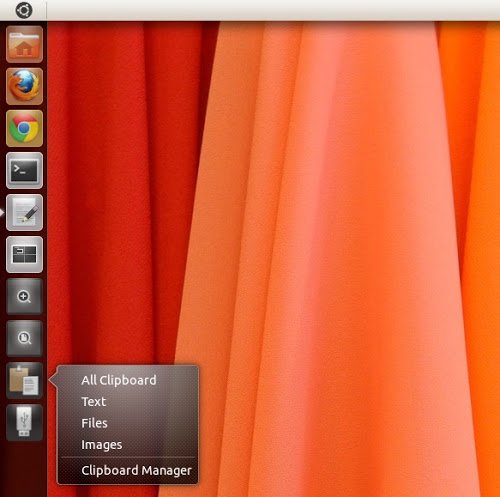Image resolution: width=500 pixels, height=497 pixels.
Task: Click the orange desktop wallpaper area
Action: click(333, 233)
